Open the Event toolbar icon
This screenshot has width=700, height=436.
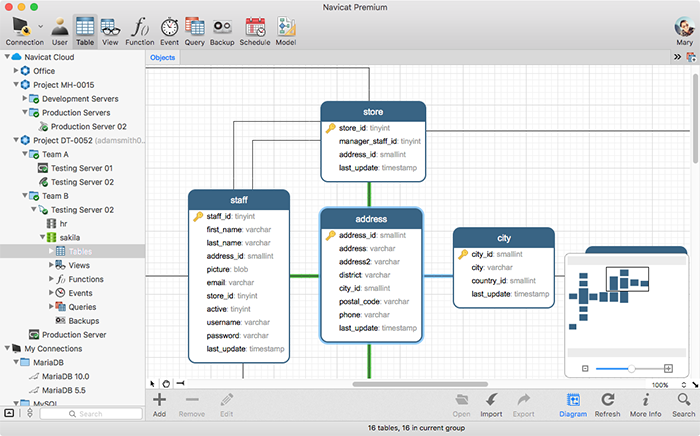pos(170,31)
